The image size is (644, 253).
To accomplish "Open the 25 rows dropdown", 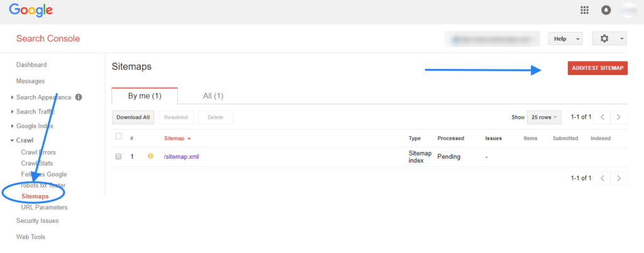I will pyautogui.click(x=544, y=117).
